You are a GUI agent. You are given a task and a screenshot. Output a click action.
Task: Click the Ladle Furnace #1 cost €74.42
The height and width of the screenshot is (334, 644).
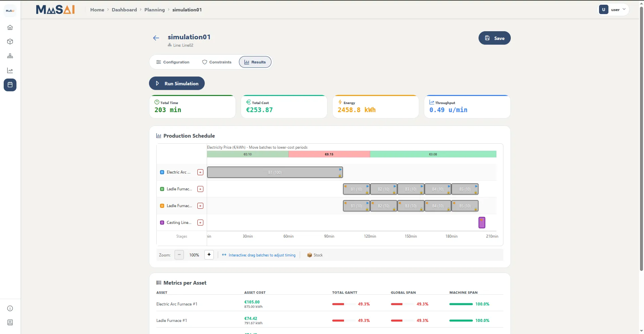(251, 319)
